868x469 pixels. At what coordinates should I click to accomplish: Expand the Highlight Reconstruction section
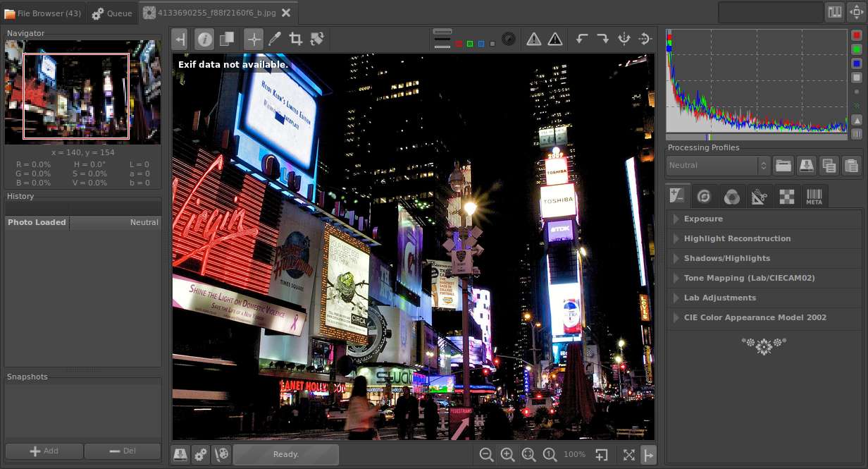point(764,238)
